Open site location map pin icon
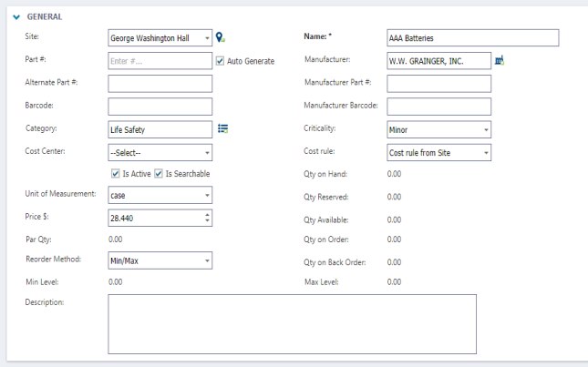Screen dimensions: 588x367 220,37
